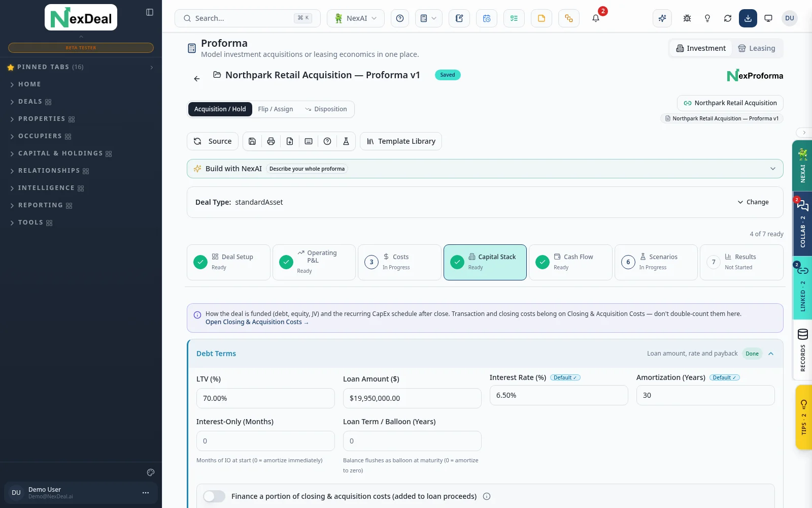Screen dimensions: 812x508
Task: Expand the Build with NexAI panel
Action: [485, 169]
